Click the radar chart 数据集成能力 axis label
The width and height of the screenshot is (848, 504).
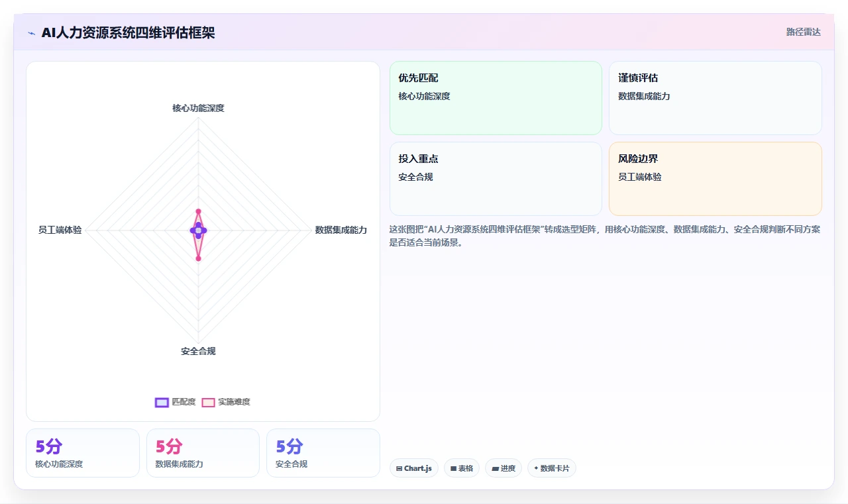tap(341, 230)
